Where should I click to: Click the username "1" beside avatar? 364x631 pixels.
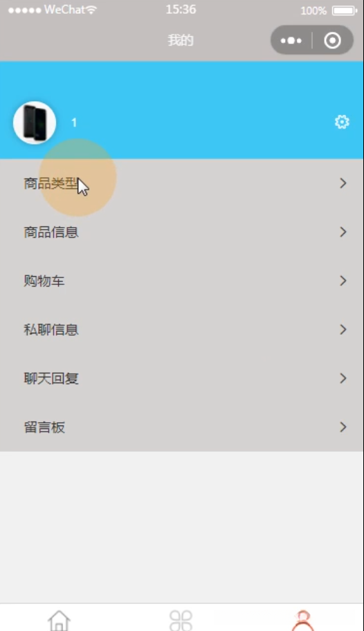coord(74,122)
